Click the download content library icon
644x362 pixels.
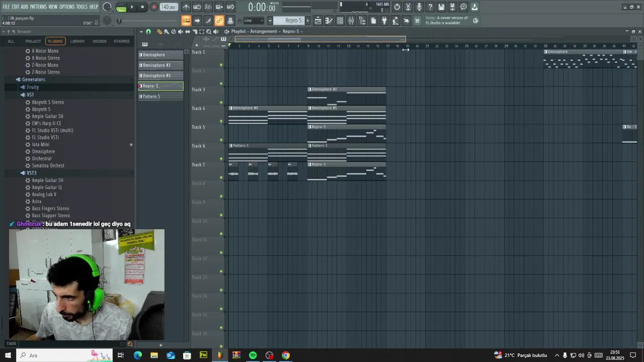(x=474, y=7)
